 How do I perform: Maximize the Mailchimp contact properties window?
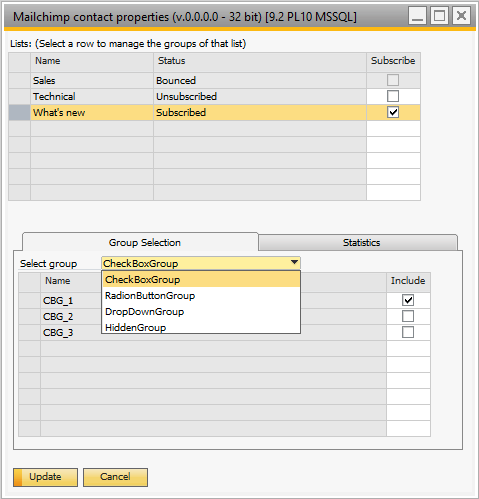pyautogui.click(x=439, y=16)
